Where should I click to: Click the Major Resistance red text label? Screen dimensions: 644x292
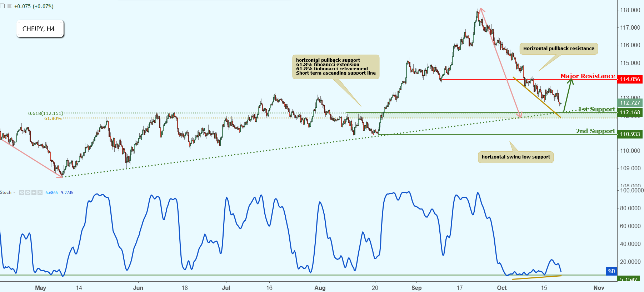click(588, 76)
